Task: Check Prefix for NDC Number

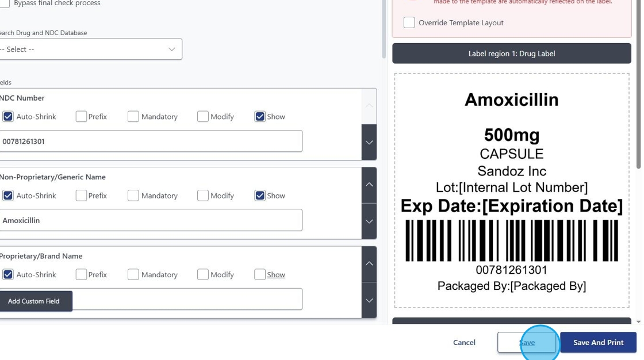Action: [x=81, y=116]
